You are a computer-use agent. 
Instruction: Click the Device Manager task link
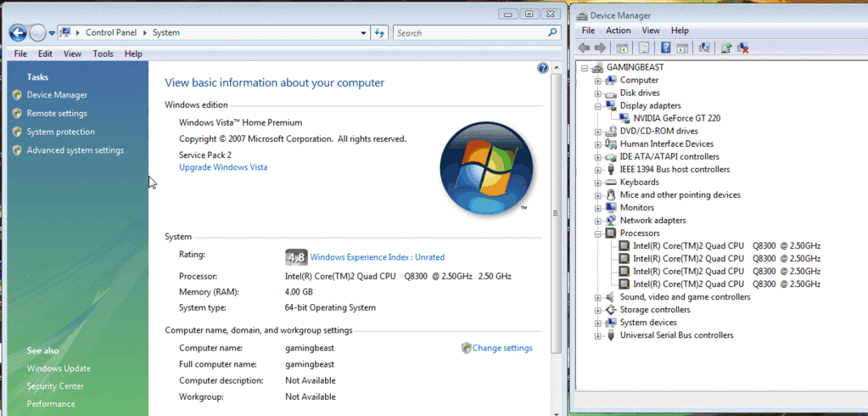click(x=57, y=95)
